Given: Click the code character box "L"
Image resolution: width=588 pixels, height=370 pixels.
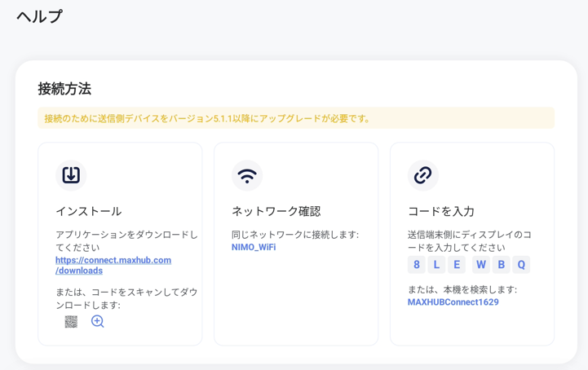Looking at the screenshot, I should point(436,265).
